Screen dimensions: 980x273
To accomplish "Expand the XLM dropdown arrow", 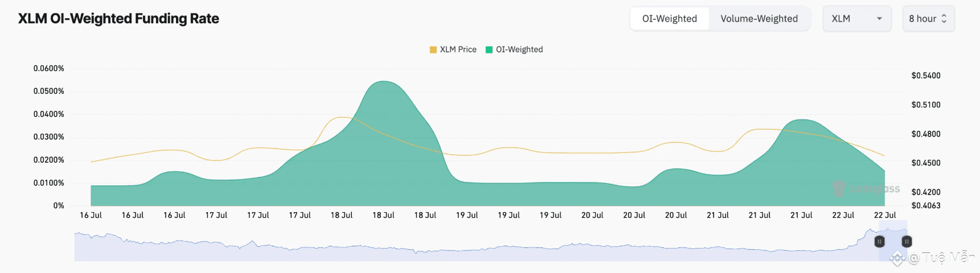I will (879, 19).
